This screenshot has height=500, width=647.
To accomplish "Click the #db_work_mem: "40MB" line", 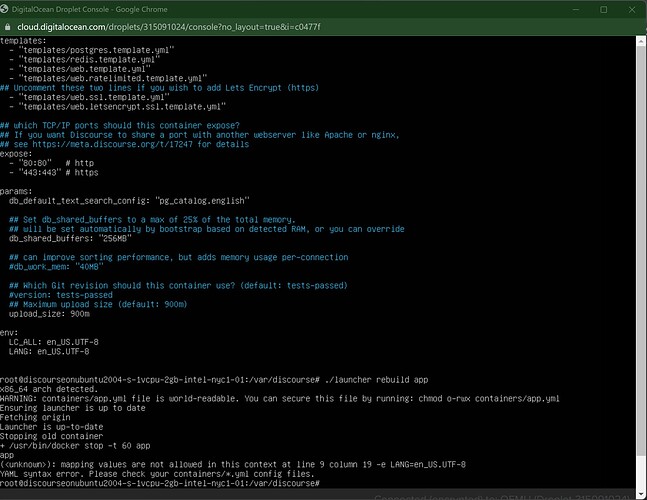I will pos(57,267).
